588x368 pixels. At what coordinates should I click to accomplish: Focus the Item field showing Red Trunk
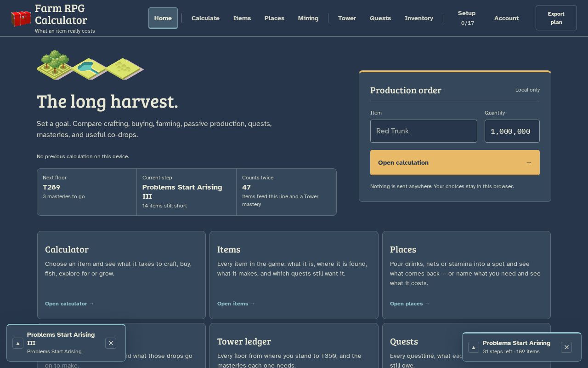coord(424,131)
